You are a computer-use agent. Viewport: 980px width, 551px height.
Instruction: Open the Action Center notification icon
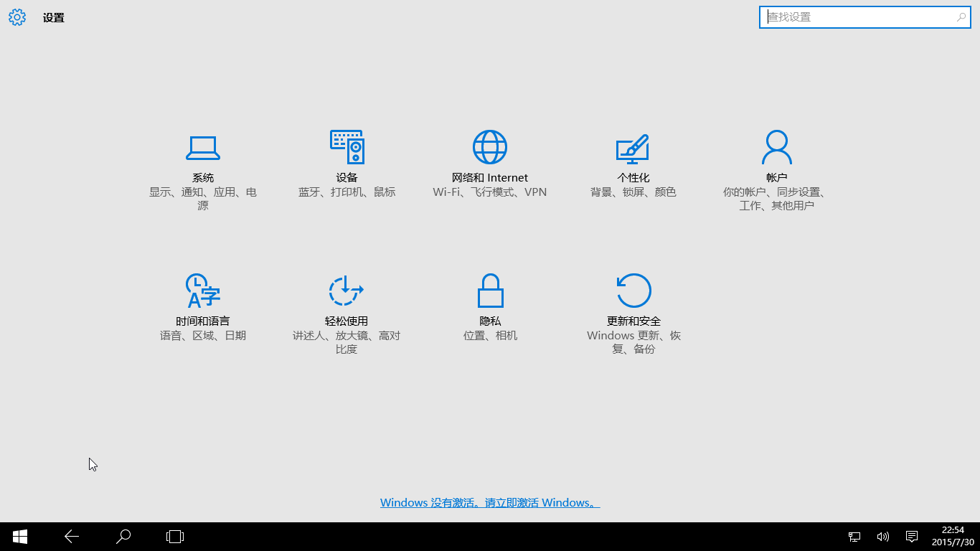[912, 537]
